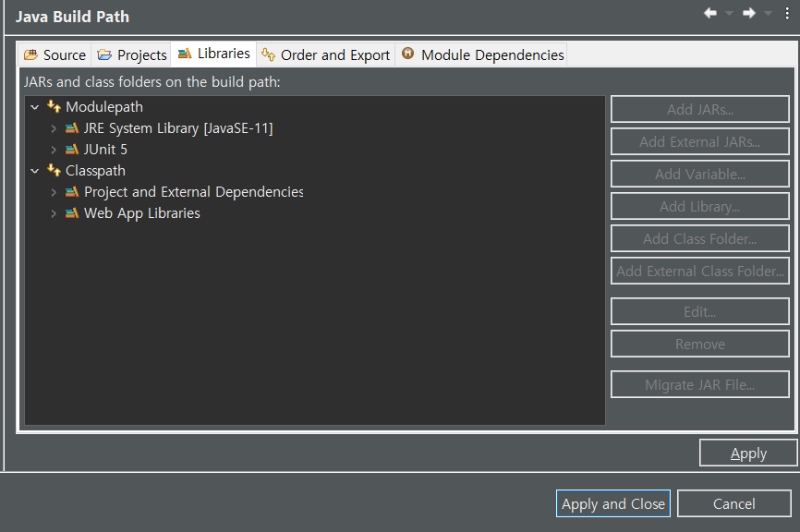Click the icon on Module Dependencies tab
The height and width of the screenshot is (532, 800).
(x=407, y=54)
